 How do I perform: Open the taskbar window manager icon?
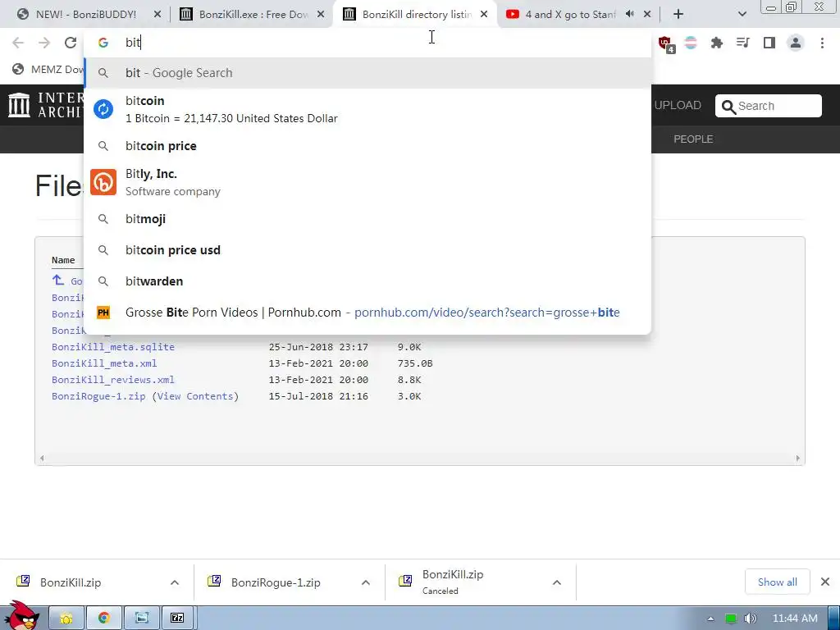pyautogui.click(x=141, y=619)
